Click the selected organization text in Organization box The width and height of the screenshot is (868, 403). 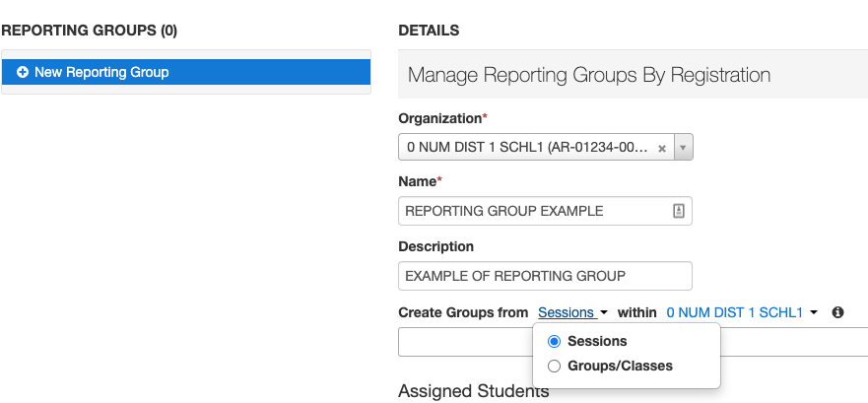point(527,148)
